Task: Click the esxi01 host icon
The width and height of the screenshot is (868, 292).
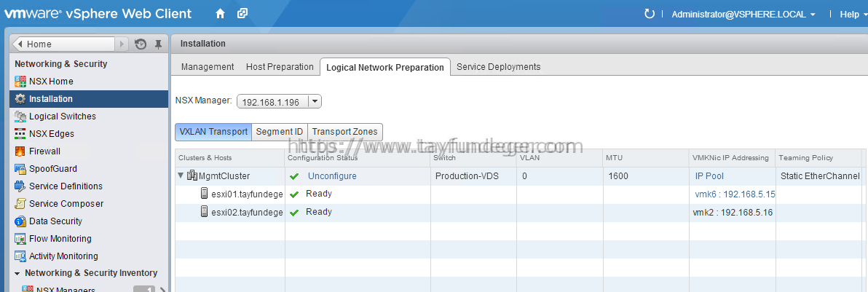Action: click(x=205, y=194)
